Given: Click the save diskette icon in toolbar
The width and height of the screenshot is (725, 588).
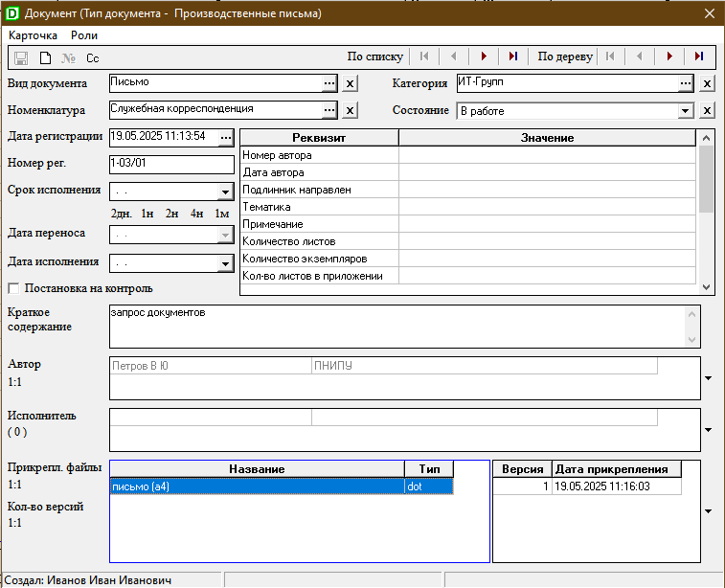Looking at the screenshot, I should click(21, 57).
